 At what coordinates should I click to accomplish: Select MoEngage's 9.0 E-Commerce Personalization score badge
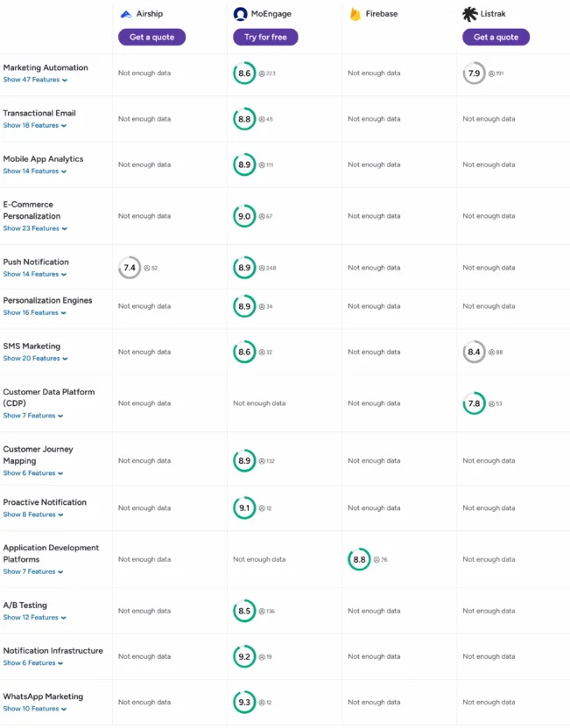(x=244, y=215)
